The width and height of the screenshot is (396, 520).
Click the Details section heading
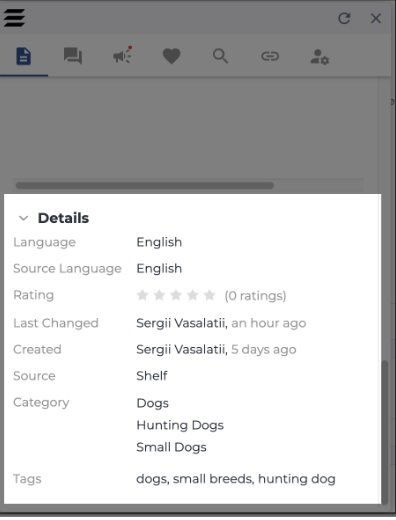(63, 218)
